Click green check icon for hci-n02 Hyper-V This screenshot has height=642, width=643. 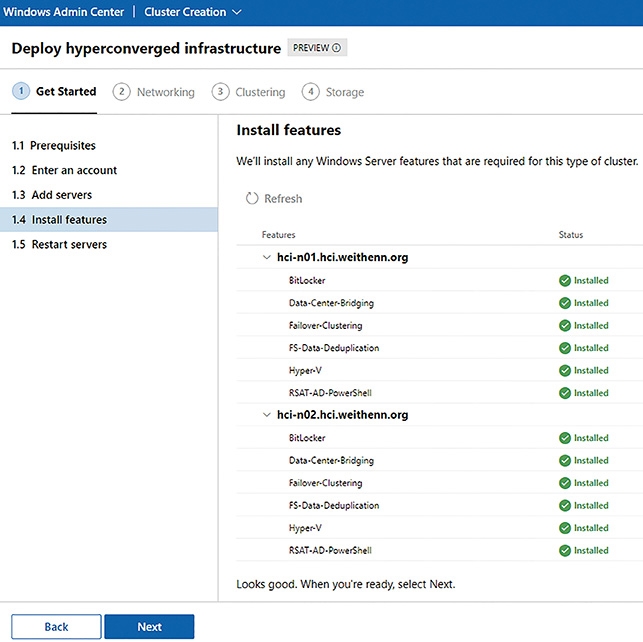coord(565,528)
